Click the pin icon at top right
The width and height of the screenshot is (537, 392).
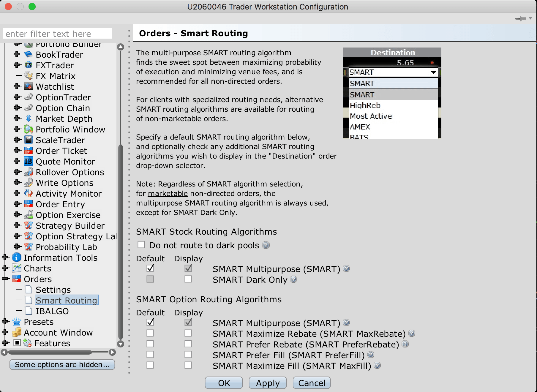tap(521, 19)
